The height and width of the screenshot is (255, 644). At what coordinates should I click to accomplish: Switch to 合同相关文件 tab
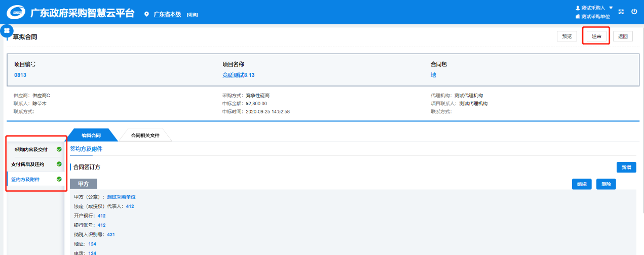coord(145,135)
